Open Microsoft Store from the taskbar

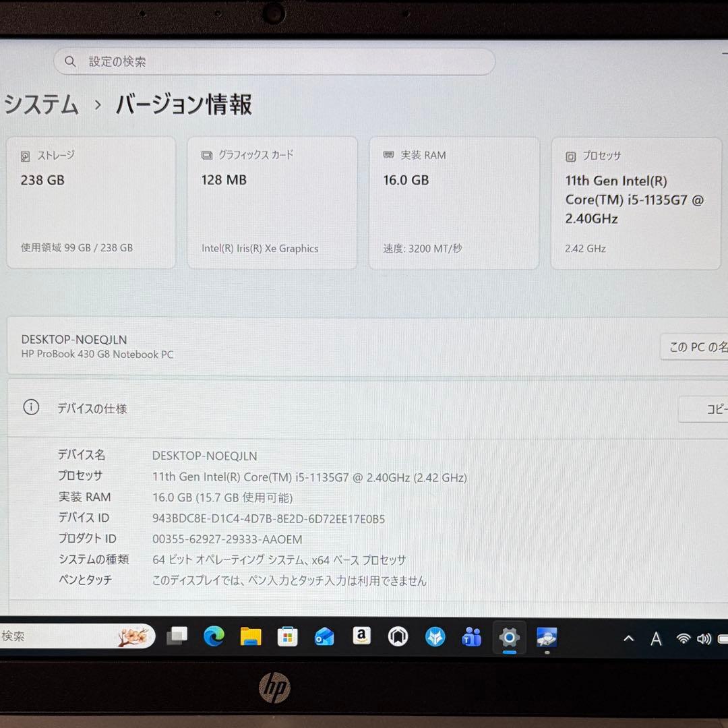pyautogui.click(x=287, y=637)
